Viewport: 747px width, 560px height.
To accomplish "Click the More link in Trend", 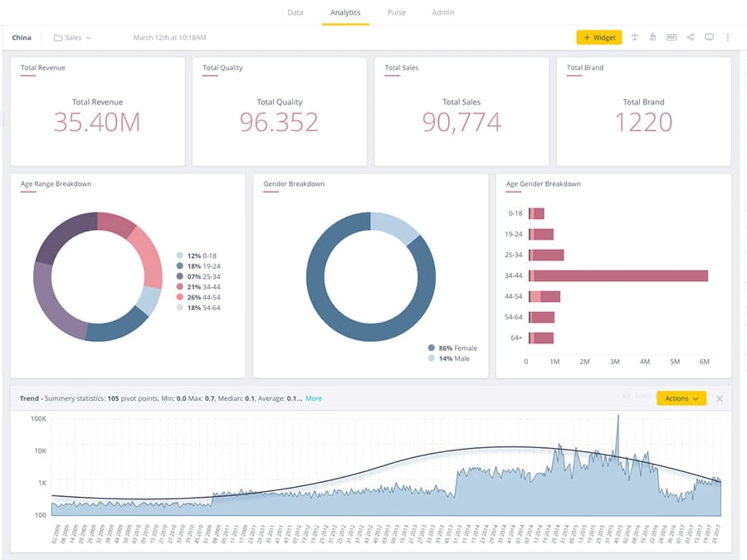I will point(314,398).
